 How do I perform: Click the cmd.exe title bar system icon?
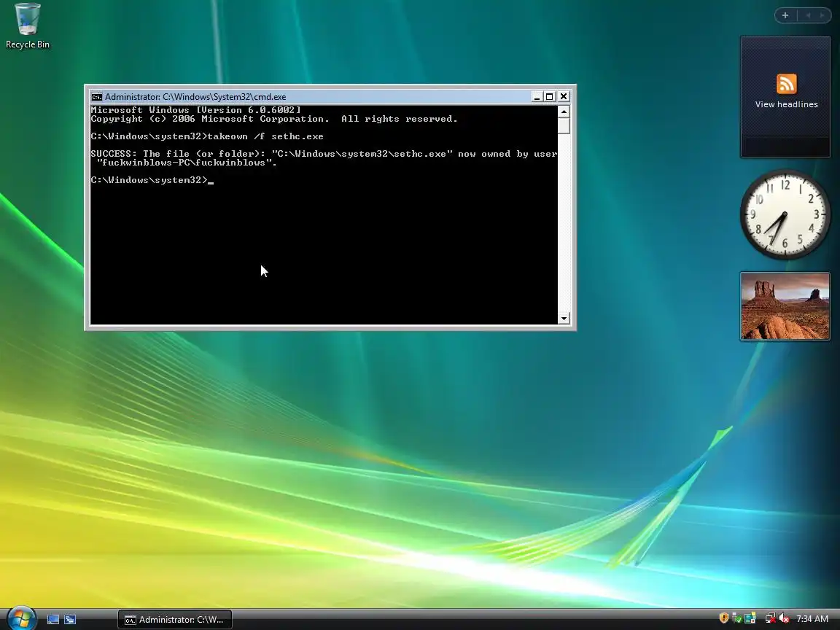(96, 97)
